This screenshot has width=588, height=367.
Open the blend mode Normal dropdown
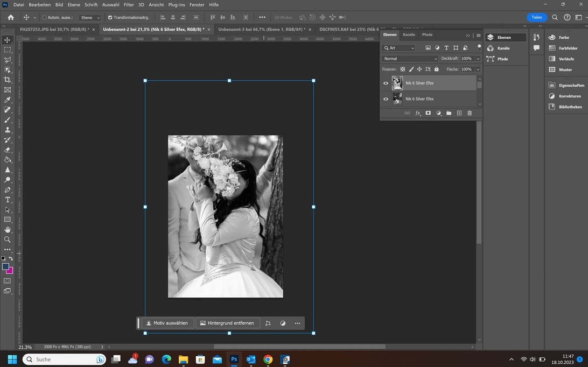point(410,59)
